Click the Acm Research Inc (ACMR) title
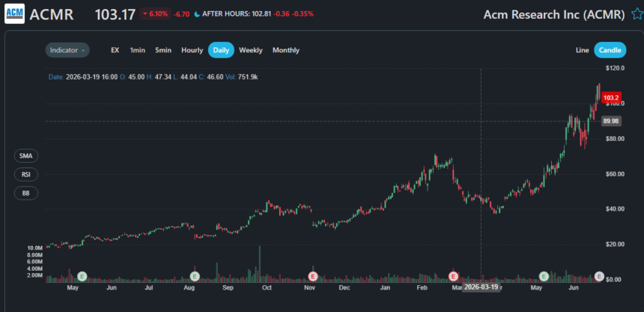644x312 pixels. click(554, 15)
